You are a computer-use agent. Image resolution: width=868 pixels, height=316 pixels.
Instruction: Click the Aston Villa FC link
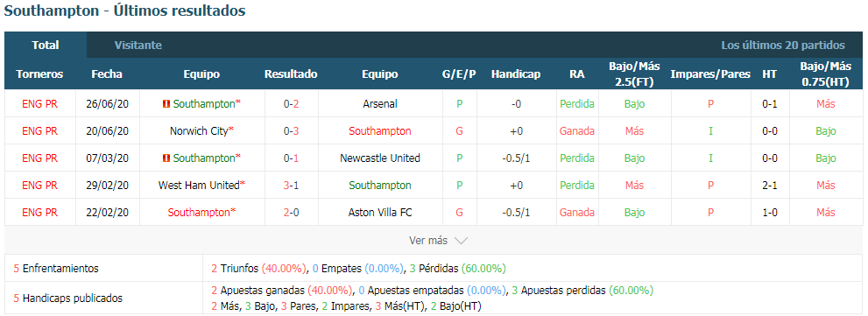(x=380, y=213)
